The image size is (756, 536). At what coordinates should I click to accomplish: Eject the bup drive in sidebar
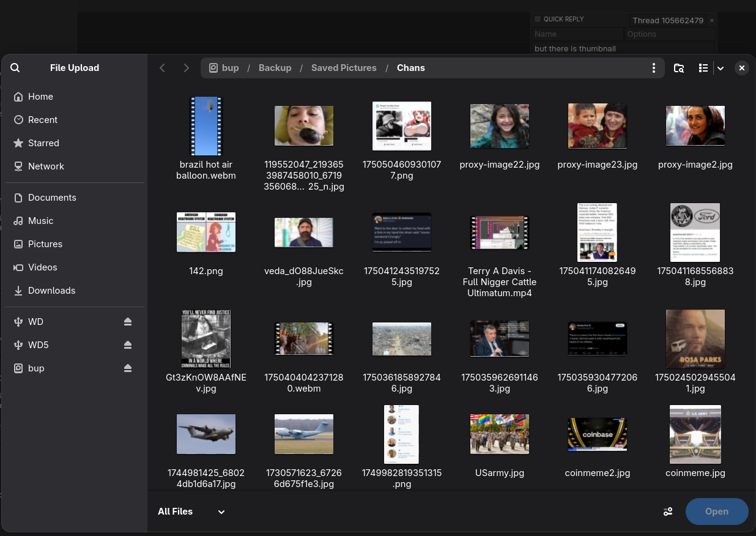(128, 368)
